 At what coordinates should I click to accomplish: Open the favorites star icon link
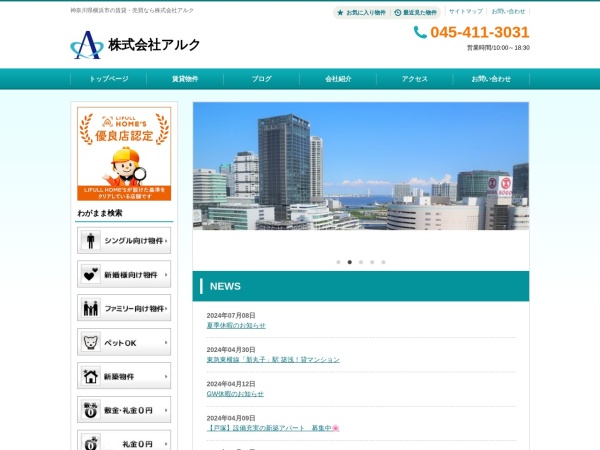(340, 13)
